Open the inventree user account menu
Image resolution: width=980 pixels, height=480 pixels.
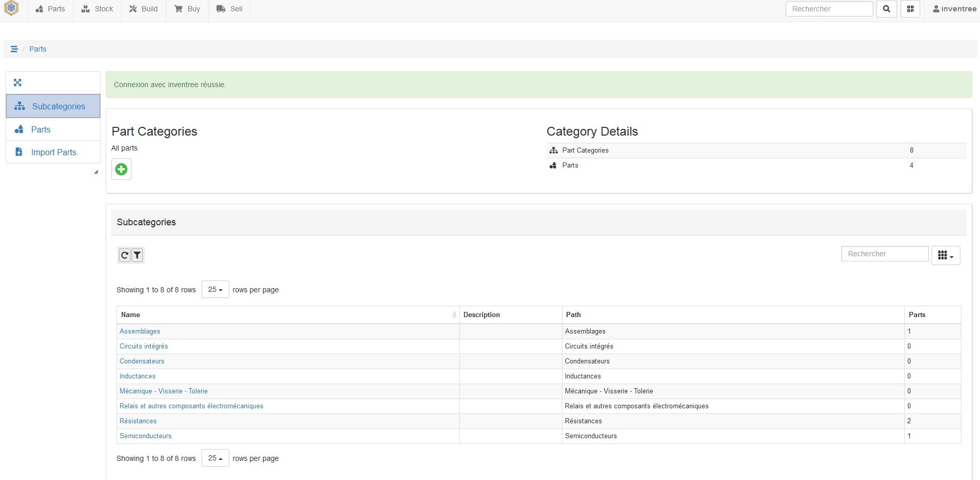(954, 9)
